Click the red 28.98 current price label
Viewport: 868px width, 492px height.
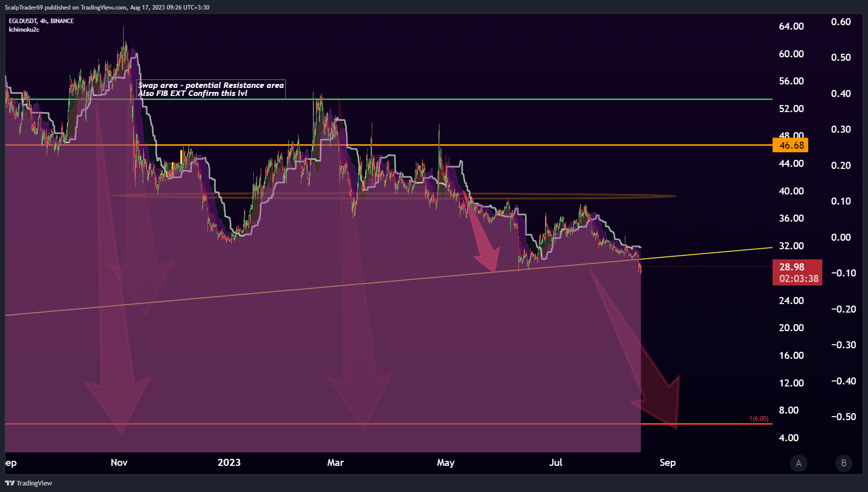tap(797, 272)
